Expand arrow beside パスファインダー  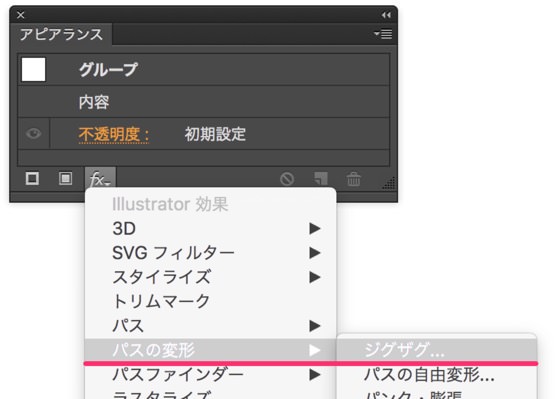click(315, 374)
